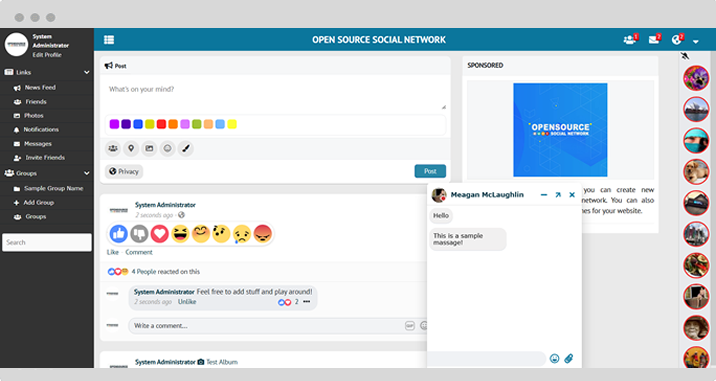This screenshot has height=381, width=716.
Task: Click the paintbrush background icon in composer
Action: tap(186, 148)
